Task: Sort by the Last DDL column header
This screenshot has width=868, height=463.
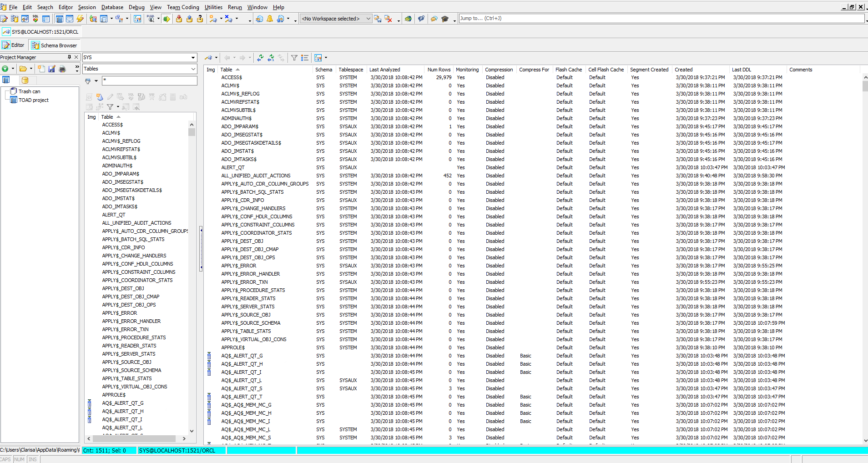Action: (x=741, y=70)
